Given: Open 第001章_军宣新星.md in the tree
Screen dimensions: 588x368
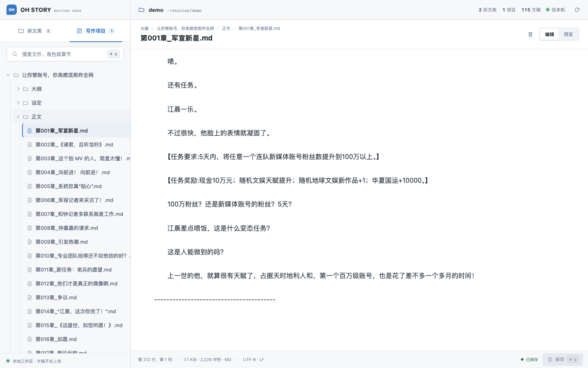Looking at the screenshot, I should [x=76, y=130].
